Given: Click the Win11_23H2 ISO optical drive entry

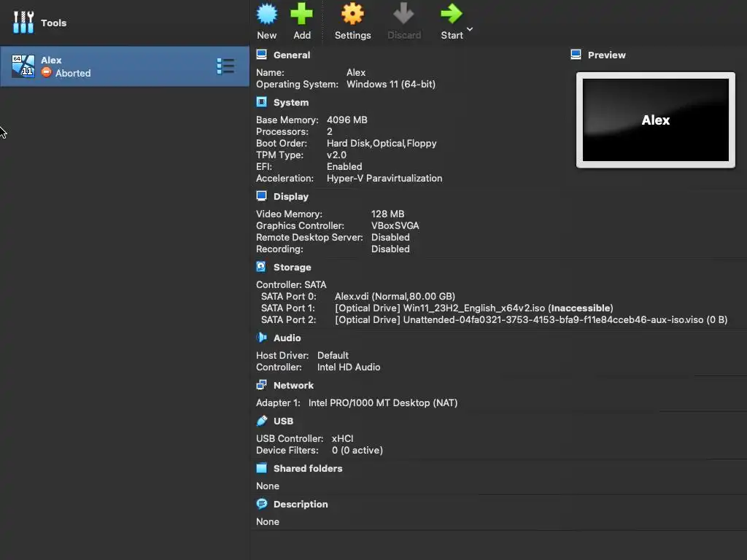Looking at the screenshot, I should tap(474, 308).
